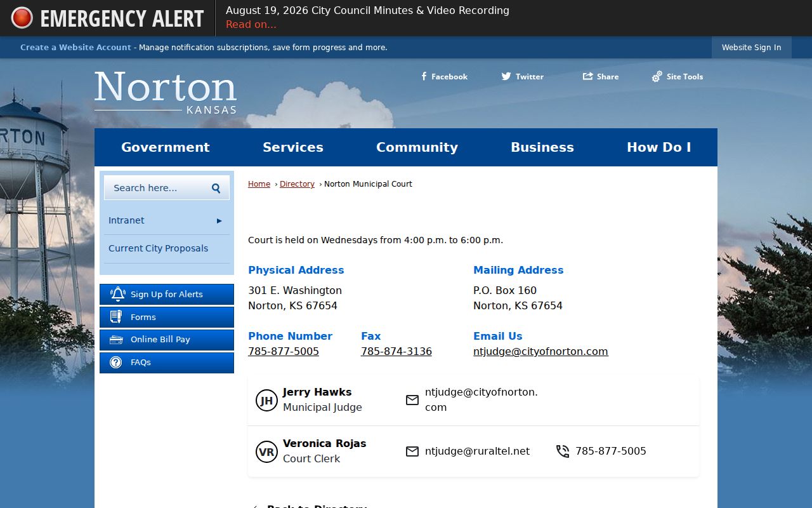Expand the Intranet submenu arrow
Image resolution: width=812 pixels, height=508 pixels.
(x=219, y=221)
